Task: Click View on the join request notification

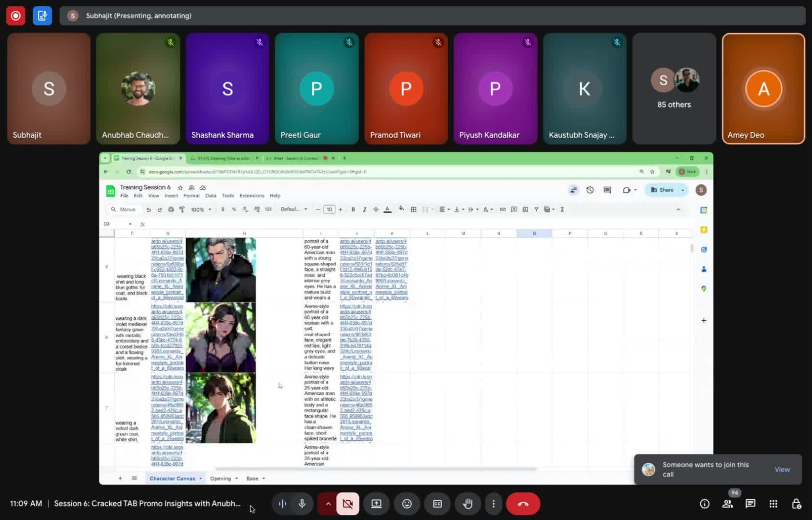Action: [782, 469]
